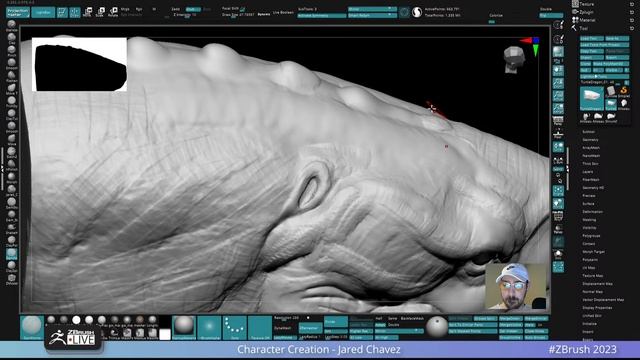This screenshot has width=640, height=360.
Task: Toggle Mrgb paint mode
Action: click(x=125, y=9)
